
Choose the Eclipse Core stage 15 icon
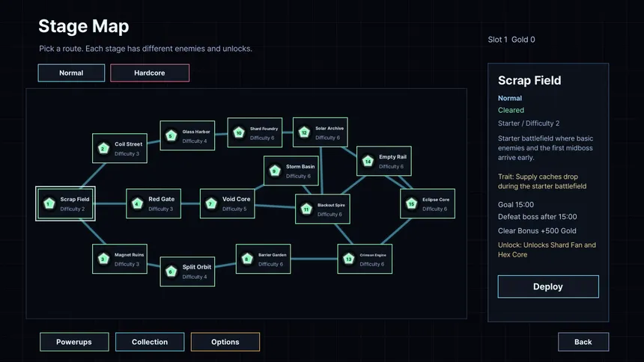[x=412, y=203]
